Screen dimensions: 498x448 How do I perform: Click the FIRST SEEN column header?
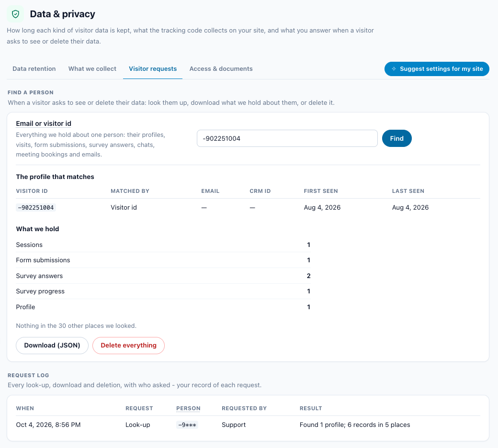pyautogui.click(x=321, y=191)
